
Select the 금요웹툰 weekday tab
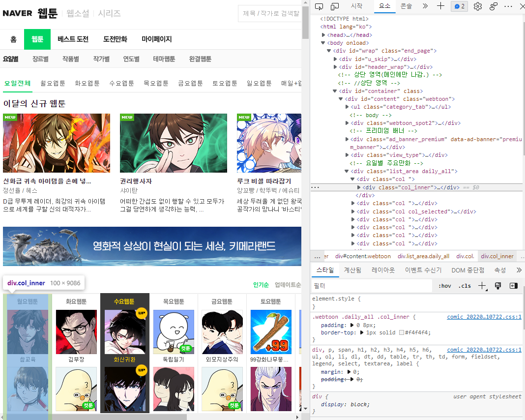coord(190,83)
